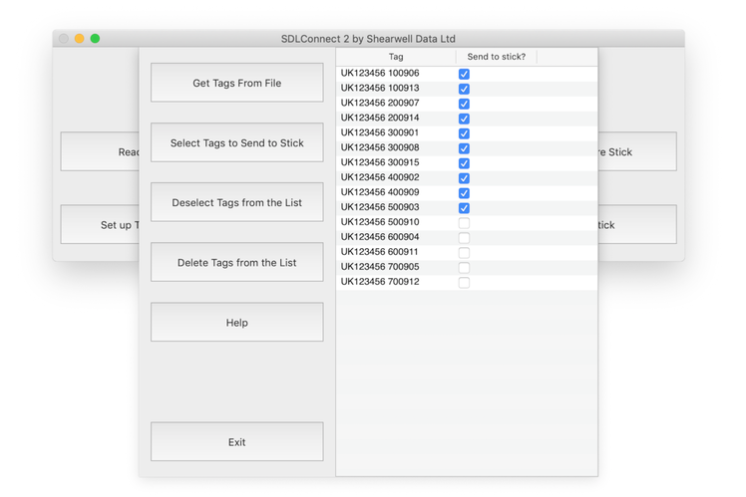Uncheck the checkbox for tag UK123456 100906

[464, 74]
